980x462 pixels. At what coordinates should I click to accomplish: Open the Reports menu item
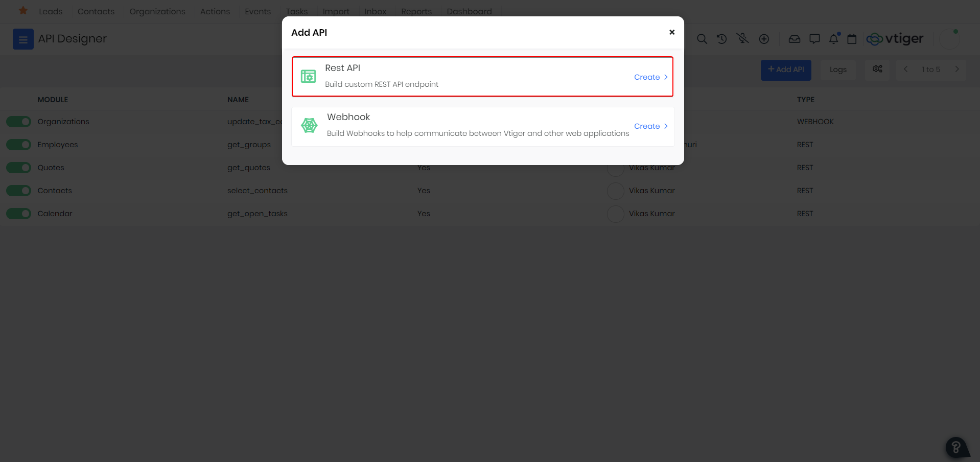point(416,11)
